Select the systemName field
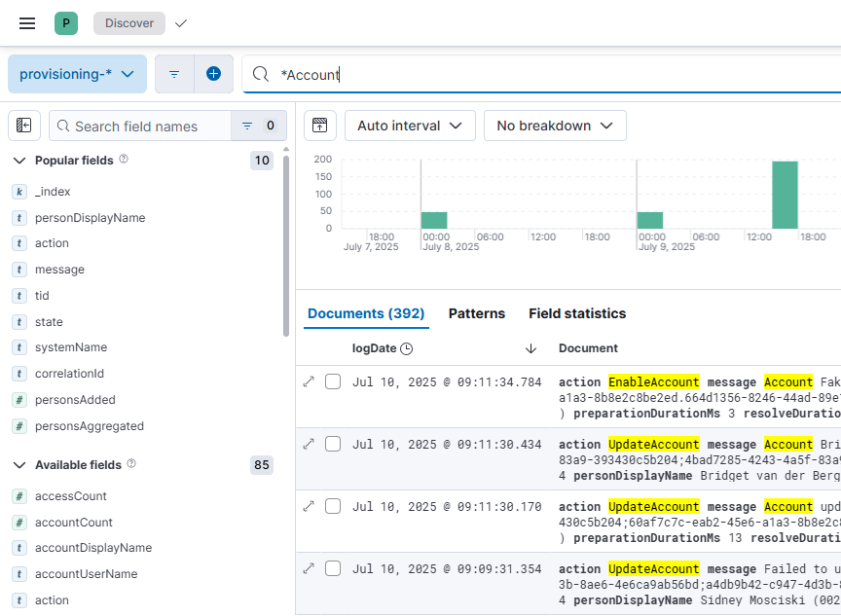 coord(71,347)
